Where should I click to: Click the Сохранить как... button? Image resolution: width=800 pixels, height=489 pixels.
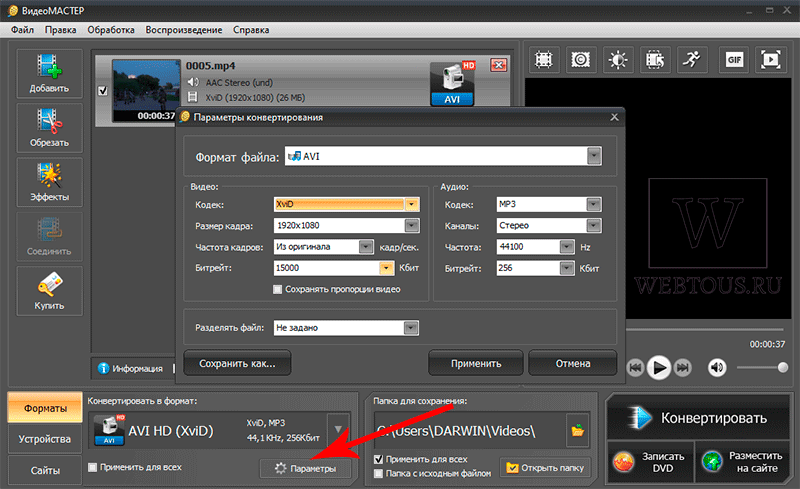pyautogui.click(x=237, y=363)
